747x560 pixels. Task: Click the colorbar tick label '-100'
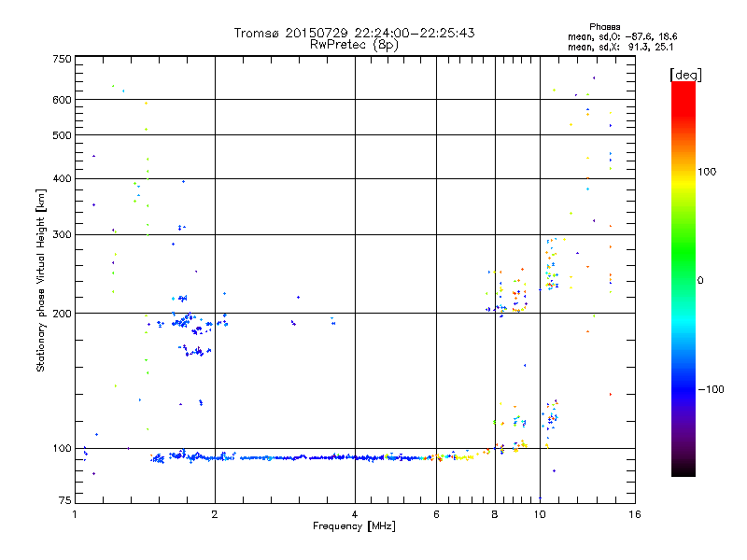pos(712,389)
